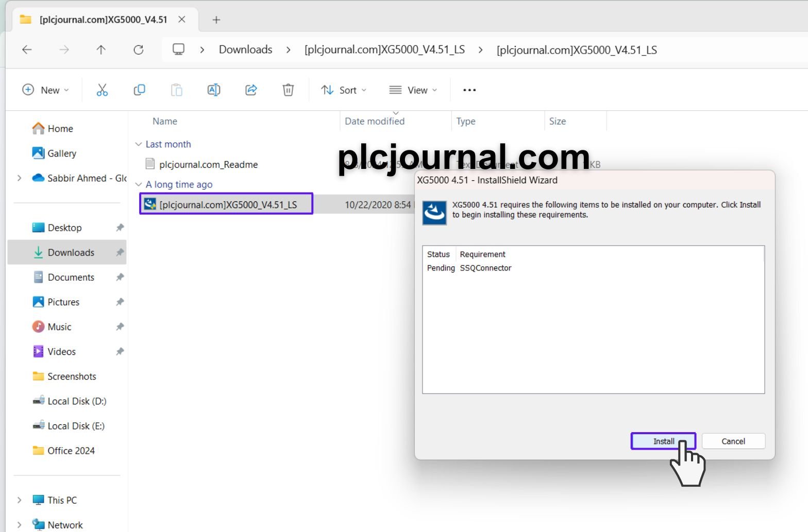Unpin Videos using its pin icon
Viewport: 808px width, 532px height.
[120, 351]
